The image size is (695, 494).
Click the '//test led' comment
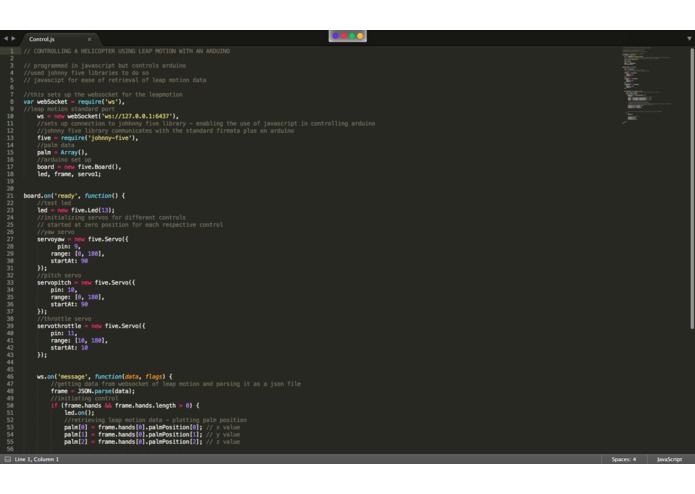tap(54, 203)
